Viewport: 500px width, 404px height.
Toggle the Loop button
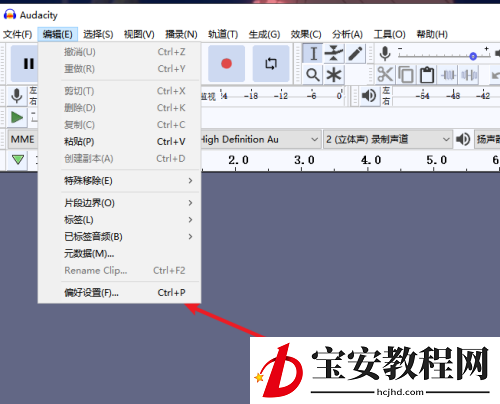click(x=271, y=63)
